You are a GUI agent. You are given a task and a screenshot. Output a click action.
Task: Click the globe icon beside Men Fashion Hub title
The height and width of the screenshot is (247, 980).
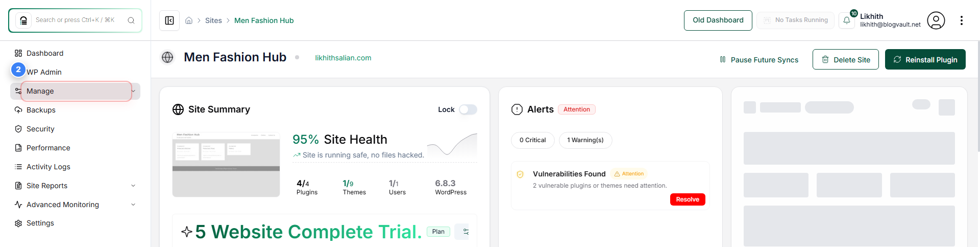tap(167, 57)
